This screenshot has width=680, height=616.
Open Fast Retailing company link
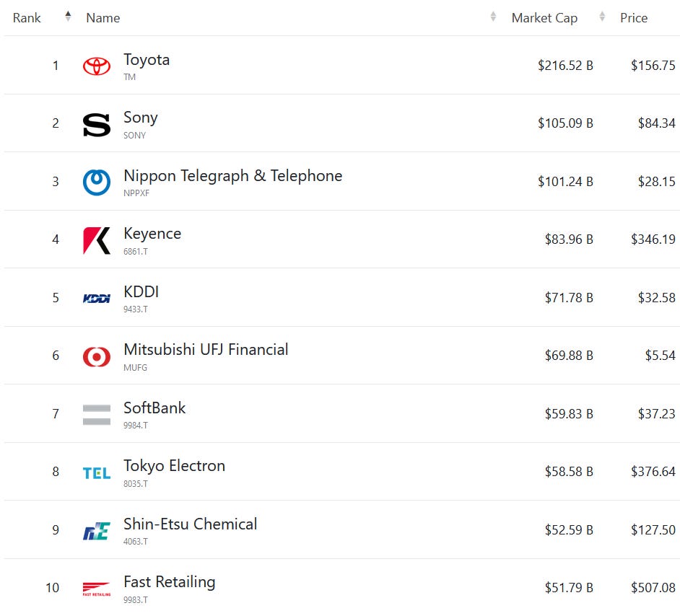[169, 582]
